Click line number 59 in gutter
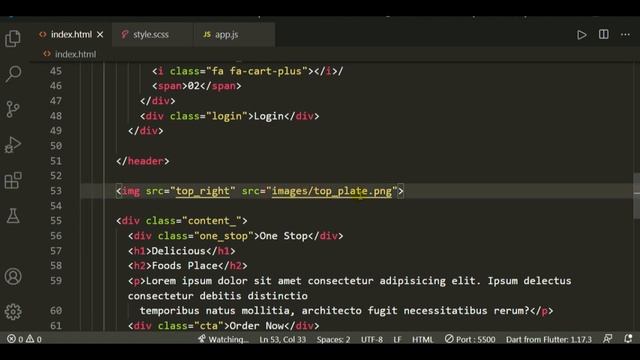This screenshot has width=640, height=360. (x=56, y=281)
